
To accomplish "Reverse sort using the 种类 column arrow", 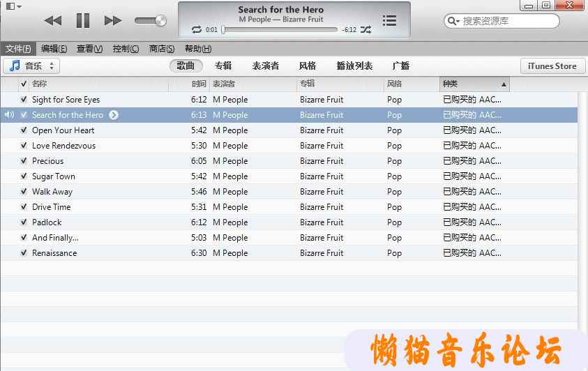I will (504, 84).
